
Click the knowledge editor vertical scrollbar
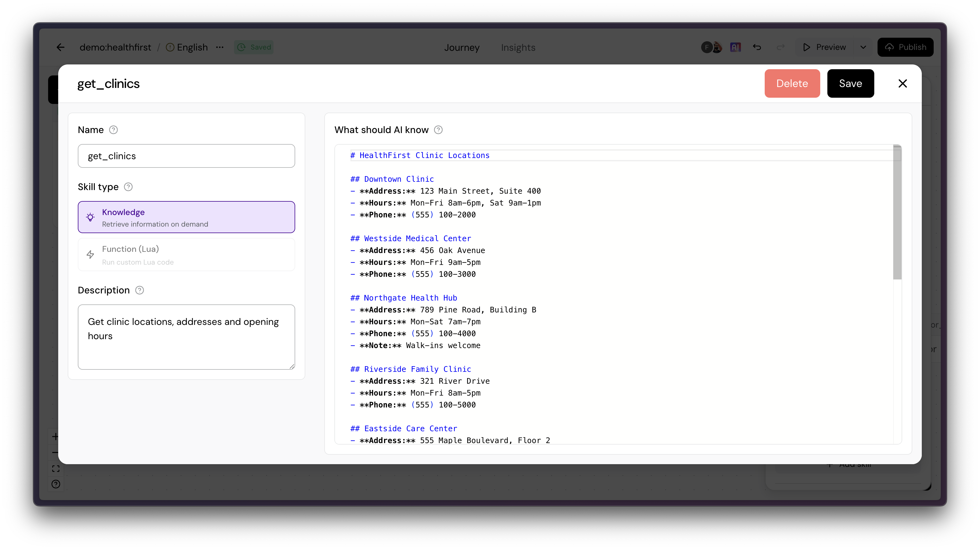pos(897,213)
